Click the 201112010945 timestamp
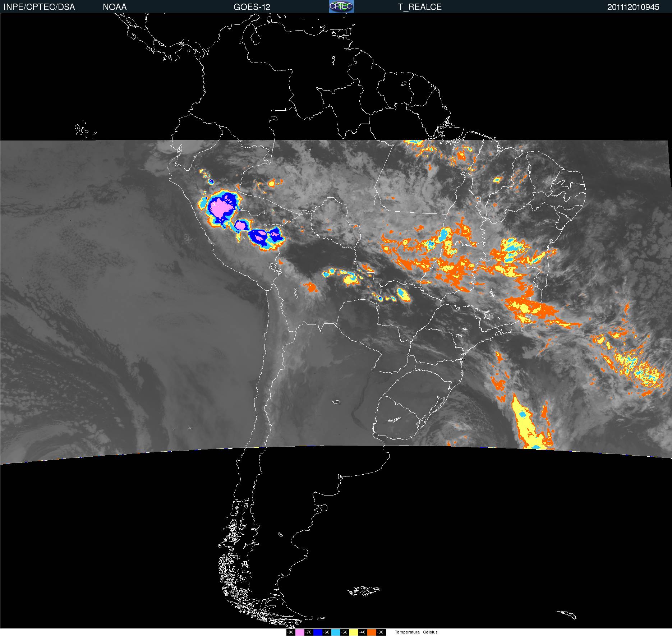672x636 pixels. (633, 7)
